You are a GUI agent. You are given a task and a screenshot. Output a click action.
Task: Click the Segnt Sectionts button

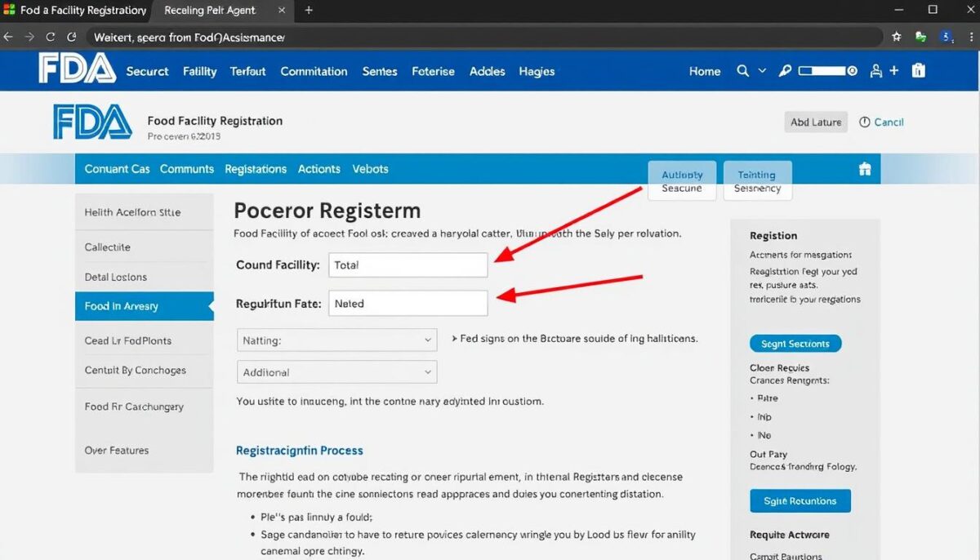click(x=795, y=344)
